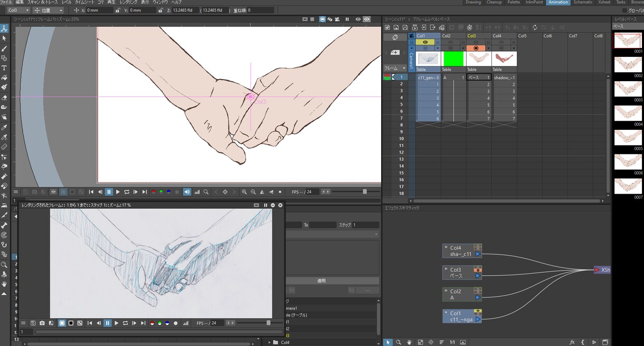This screenshot has height=346, width=644.
Task: Click the Toggle Xsheet/Timeline orientation button
Action: [x=395, y=37]
